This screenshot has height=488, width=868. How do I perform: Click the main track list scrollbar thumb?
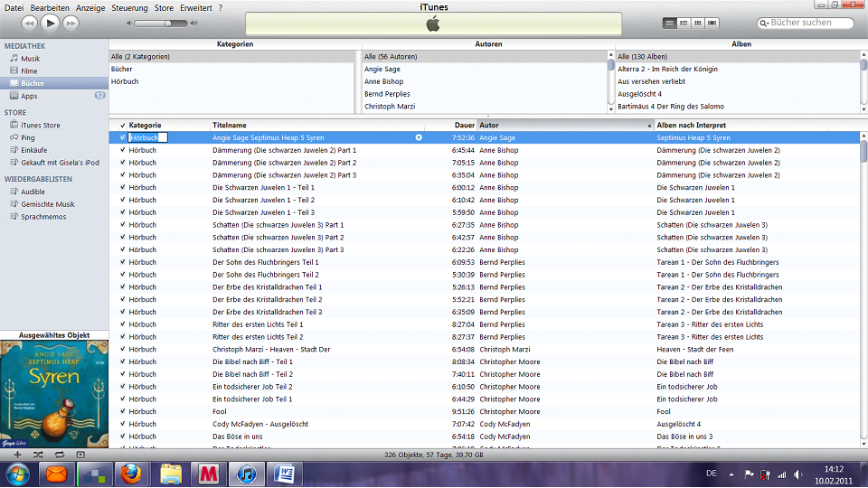click(x=863, y=151)
